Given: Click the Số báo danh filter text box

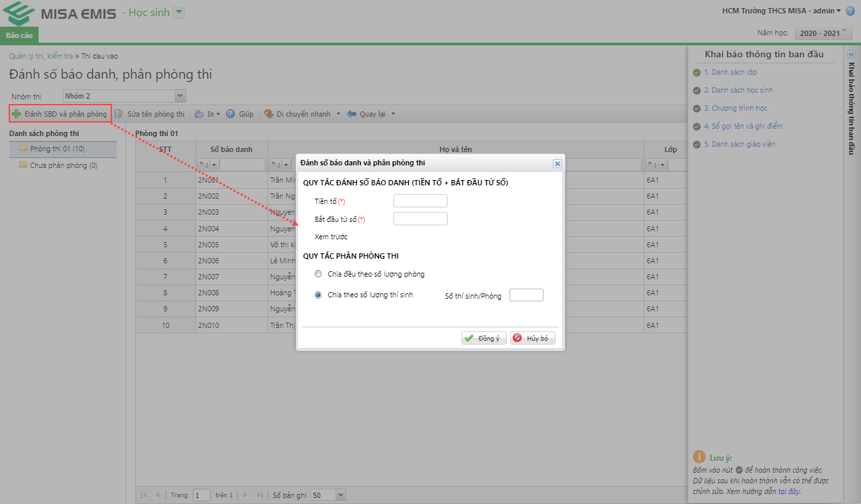Looking at the screenshot, I should pos(243,165).
